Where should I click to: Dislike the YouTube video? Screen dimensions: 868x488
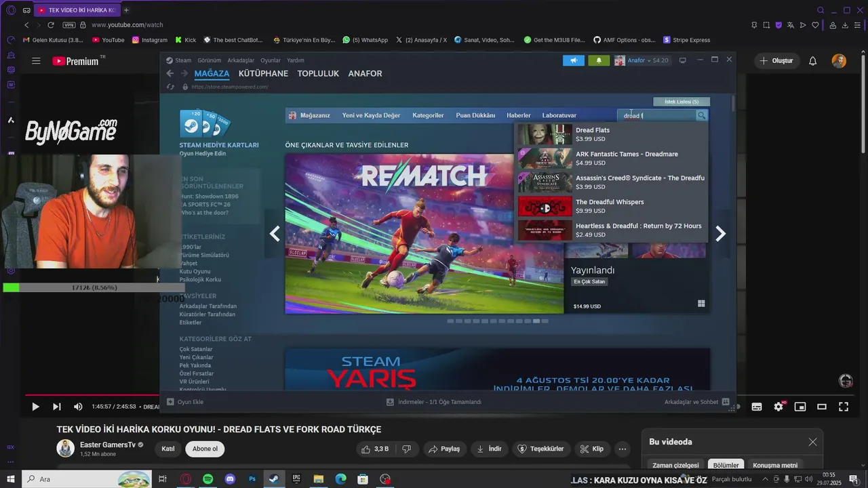[407, 449]
